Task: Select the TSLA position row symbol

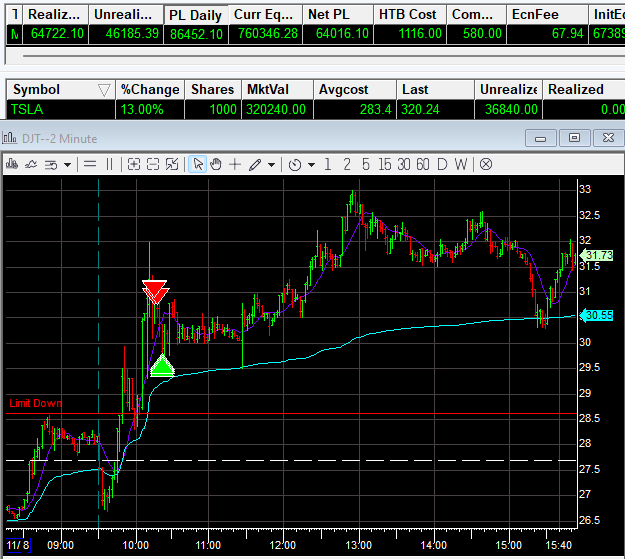Action: (27, 109)
